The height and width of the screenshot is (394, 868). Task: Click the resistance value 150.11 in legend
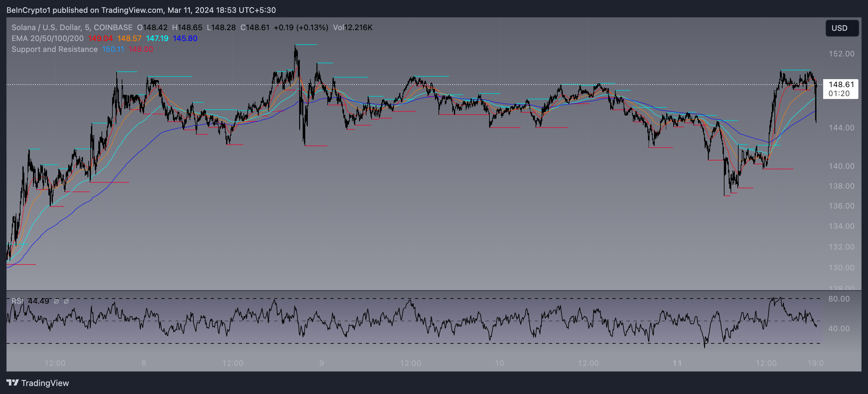[x=113, y=49]
